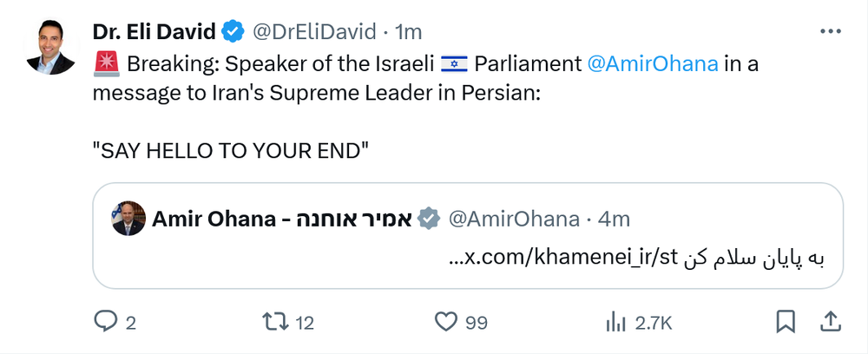Open the @DrEliDavid handle
This screenshot has width=868, height=354.
315,33
